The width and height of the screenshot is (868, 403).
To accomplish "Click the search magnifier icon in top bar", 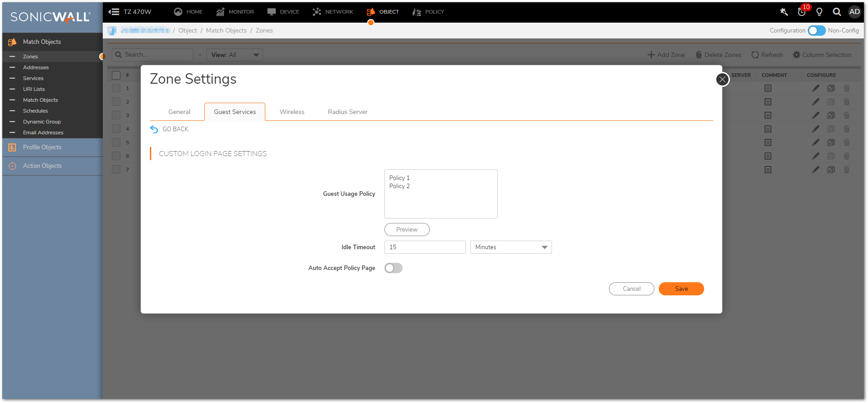I will tap(837, 12).
